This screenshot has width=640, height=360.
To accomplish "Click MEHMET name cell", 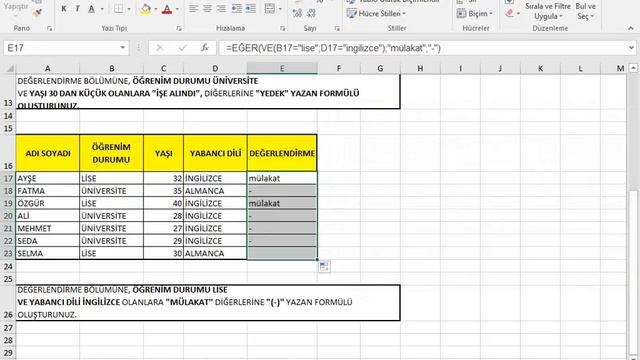I will (47, 228).
